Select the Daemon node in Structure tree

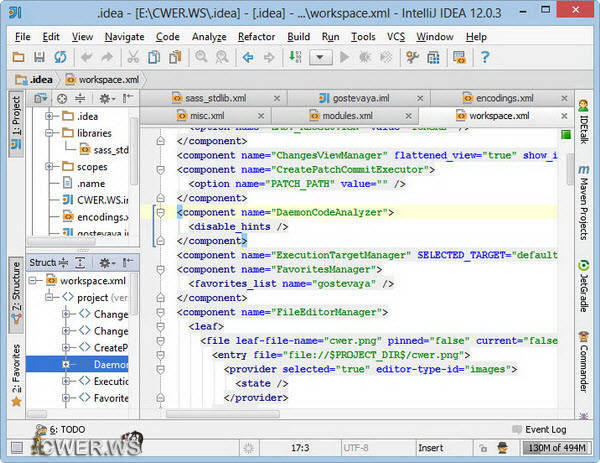coord(110,365)
